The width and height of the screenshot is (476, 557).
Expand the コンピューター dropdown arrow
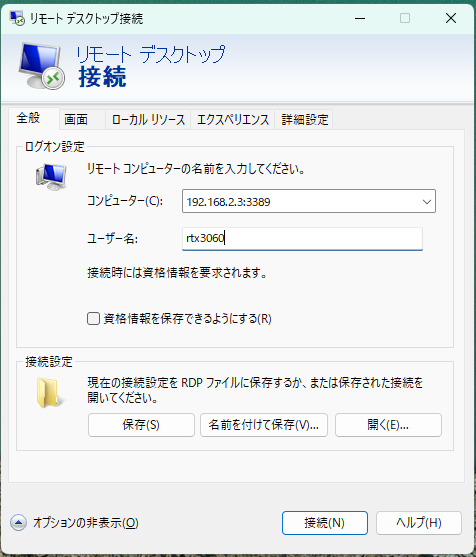pos(427,201)
